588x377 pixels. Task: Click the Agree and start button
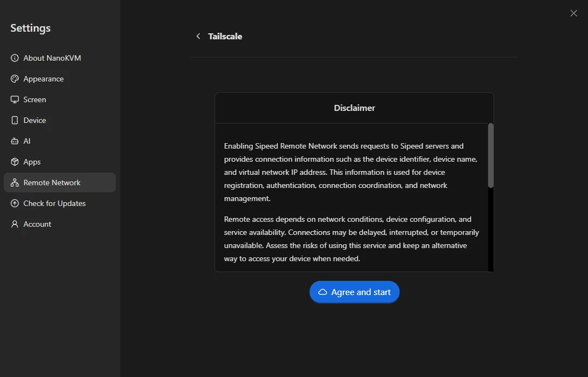[x=354, y=292]
